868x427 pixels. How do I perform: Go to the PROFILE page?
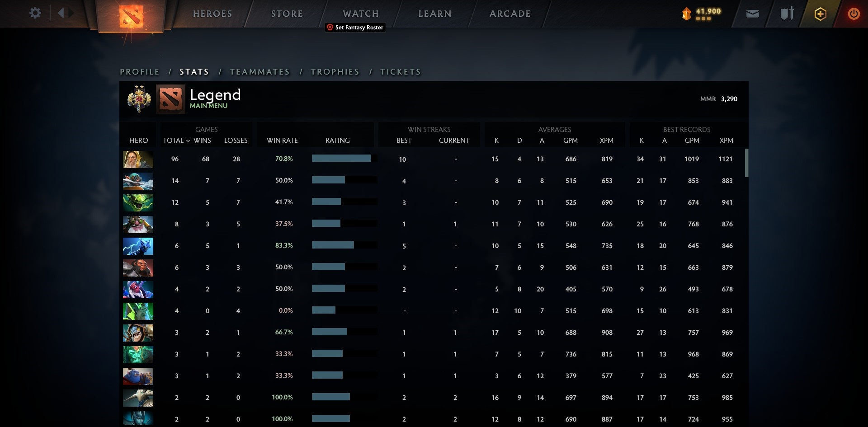139,71
